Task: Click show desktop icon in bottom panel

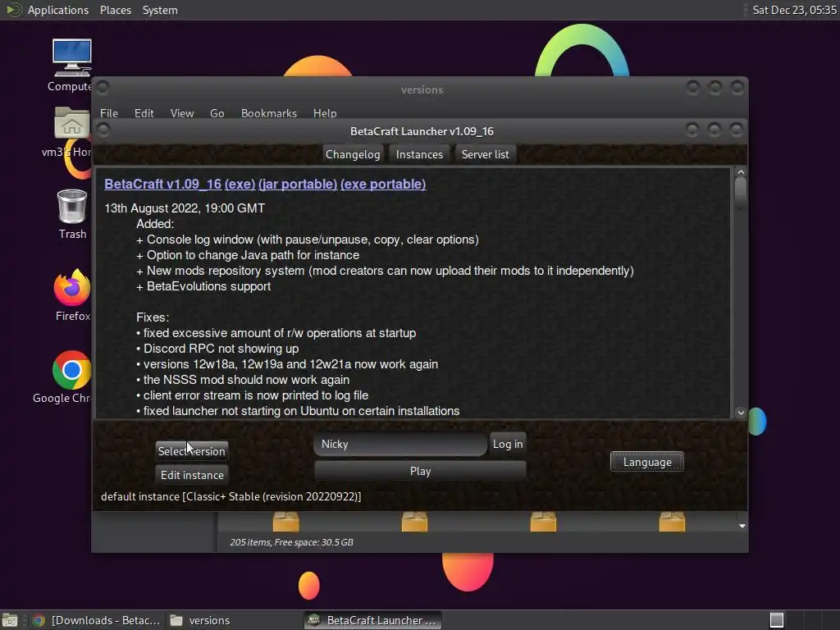Action: pyautogui.click(x=10, y=620)
